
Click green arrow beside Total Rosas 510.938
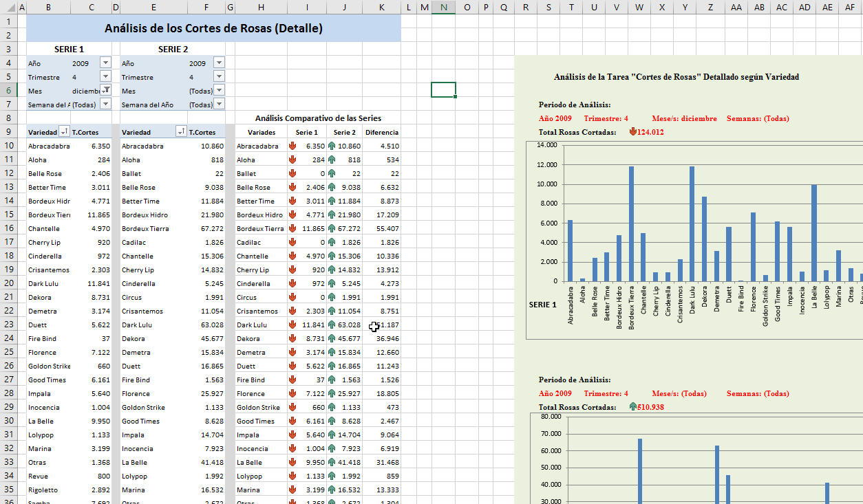click(x=633, y=407)
